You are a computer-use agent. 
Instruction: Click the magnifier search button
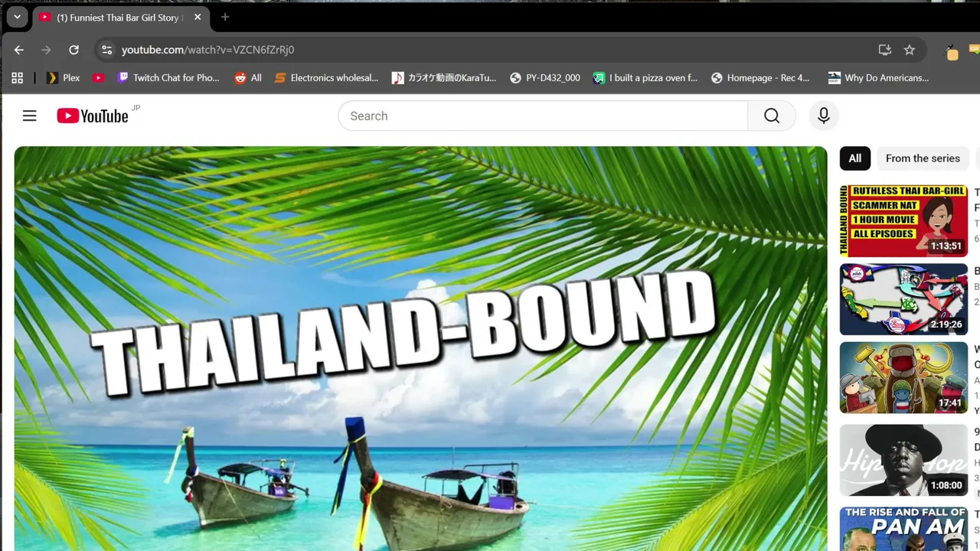pyautogui.click(x=772, y=116)
